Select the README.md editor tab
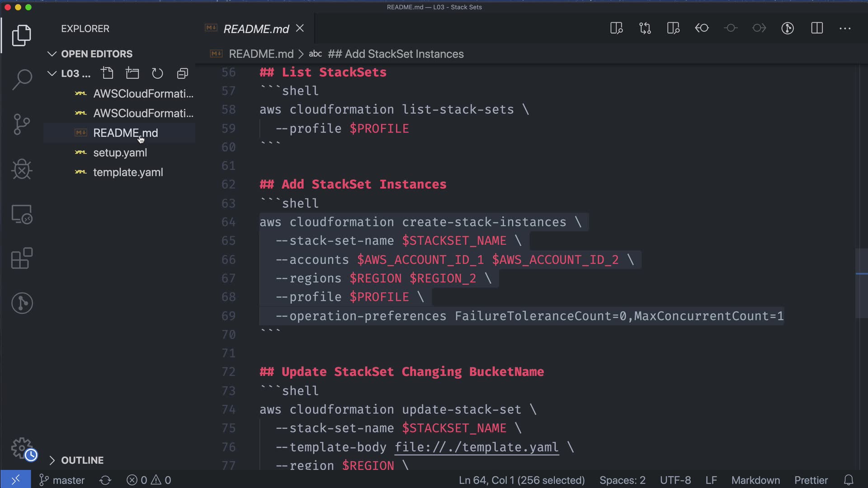 point(256,29)
